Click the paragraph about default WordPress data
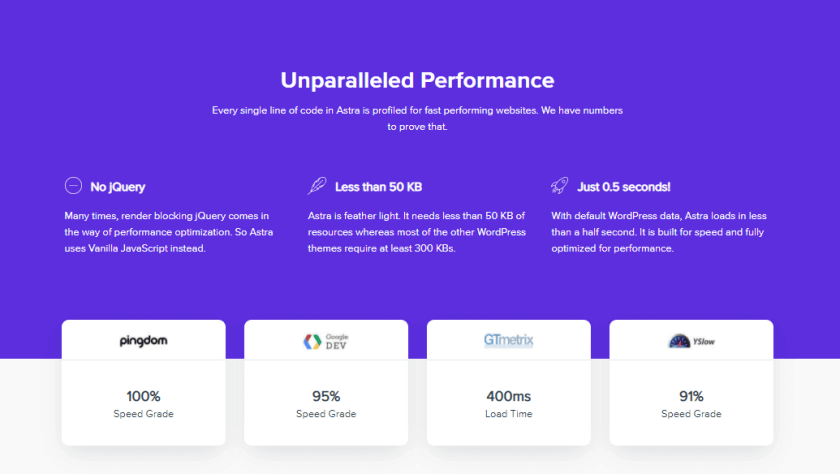Screen dimensions: 840x474 [659, 232]
